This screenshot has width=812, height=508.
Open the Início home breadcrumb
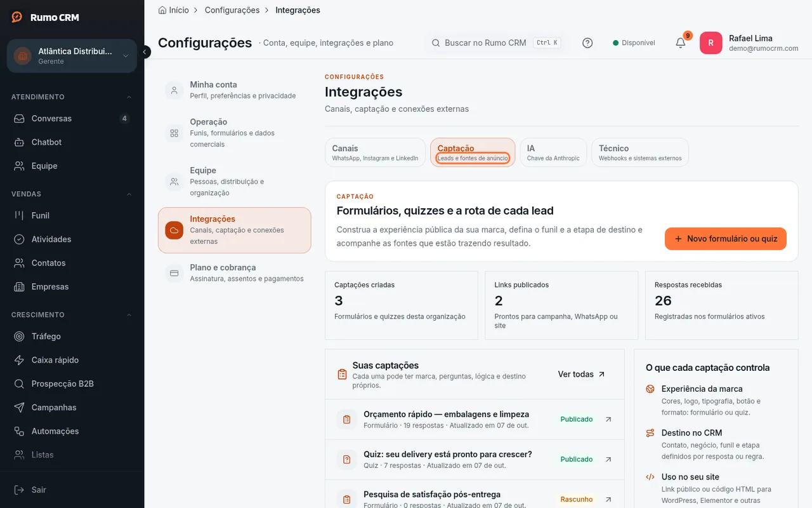pos(173,10)
